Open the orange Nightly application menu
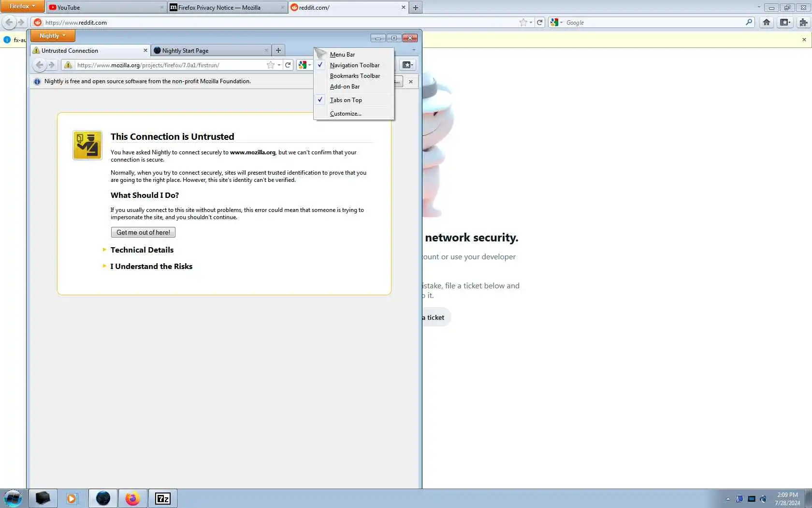The height and width of the screenshot is (508, 812). pos(53,35)
